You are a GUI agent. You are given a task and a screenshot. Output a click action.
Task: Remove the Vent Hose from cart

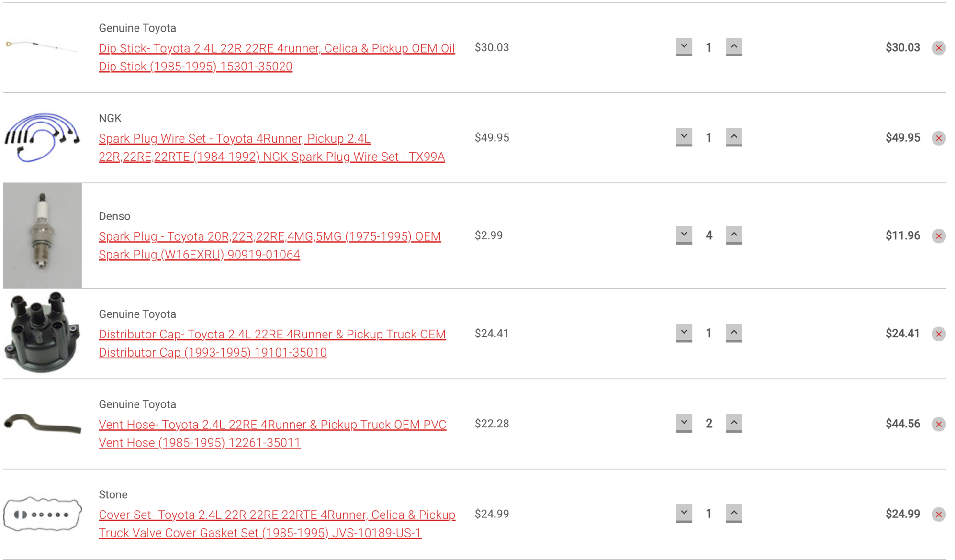coord(938,424)
